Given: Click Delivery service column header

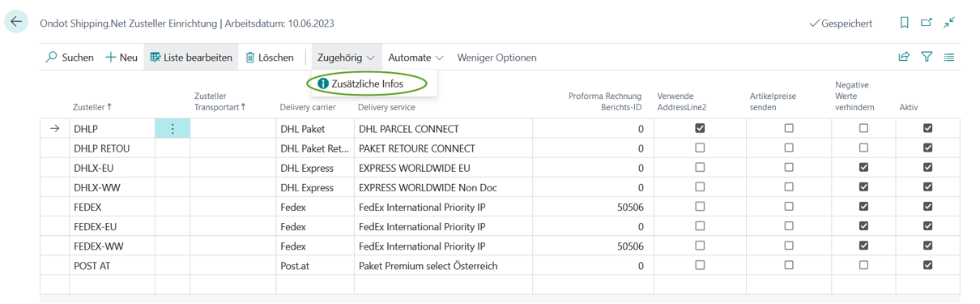Looking at the screenshot, I should tap(386, 107).
